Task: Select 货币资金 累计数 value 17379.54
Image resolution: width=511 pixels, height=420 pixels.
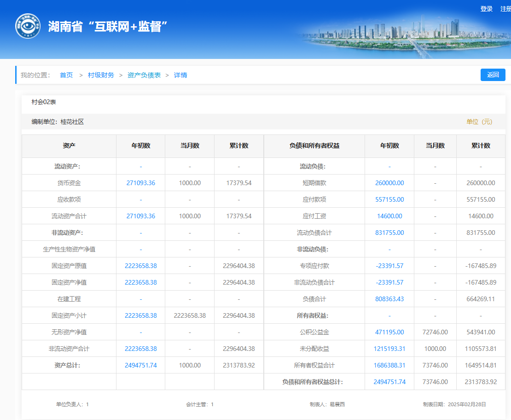Action: pos(239,183)
